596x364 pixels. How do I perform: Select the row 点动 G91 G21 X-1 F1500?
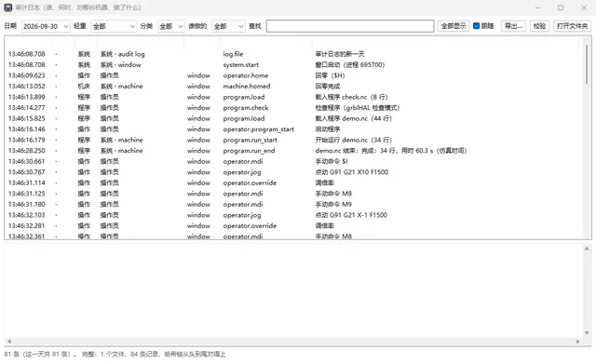click(x=292, y=215)
